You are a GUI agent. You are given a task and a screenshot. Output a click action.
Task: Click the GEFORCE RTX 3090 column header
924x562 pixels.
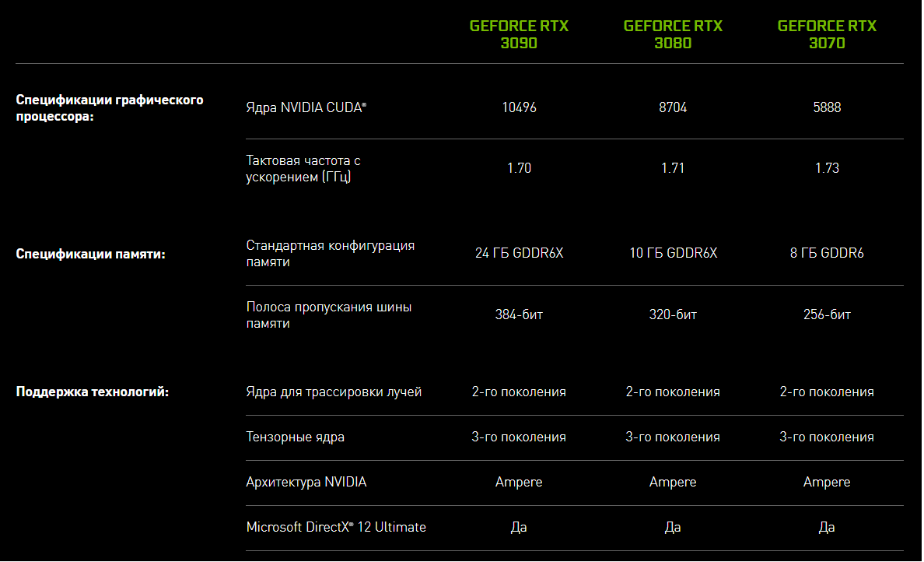[x=519, y=34]
